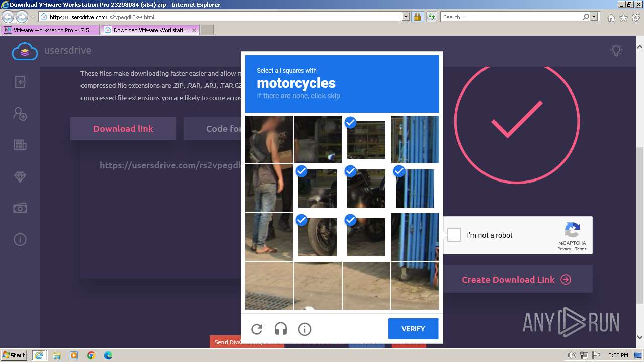The image size is (644, 362).
Task: Switch to VMware Workstation Pro v17.5 tab
Action: [x=50, y=30]
